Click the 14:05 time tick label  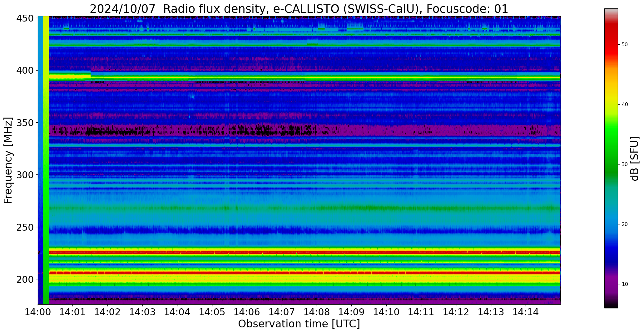click(212, 312)
